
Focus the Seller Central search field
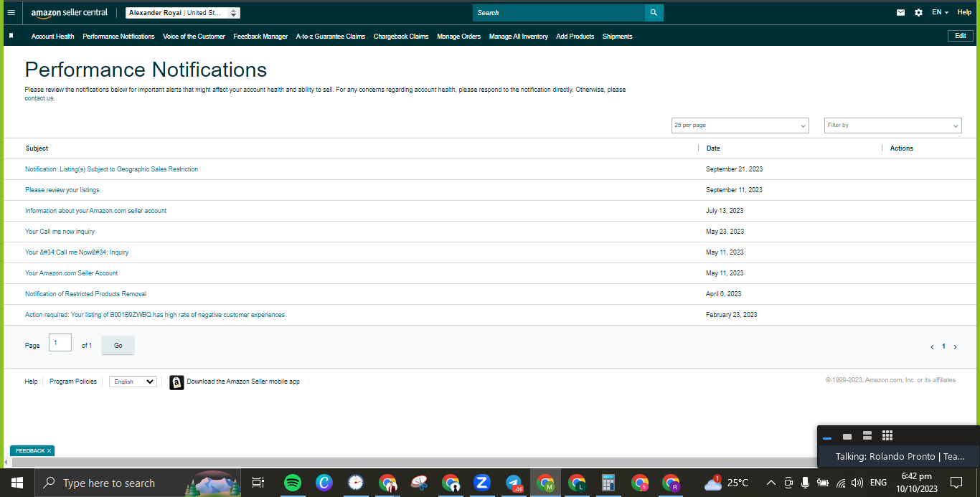point(559,13)
